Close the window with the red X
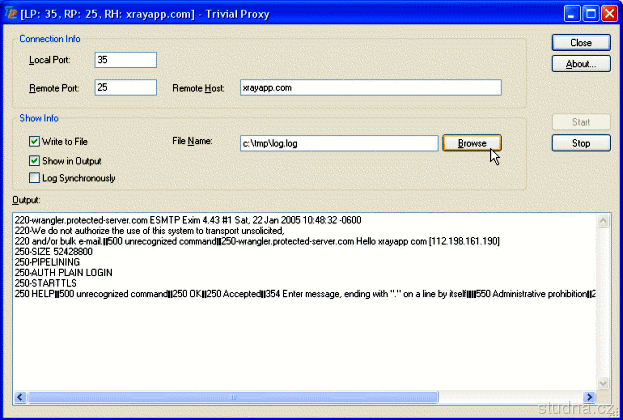 pyautogui.click(x=609, y=14)
